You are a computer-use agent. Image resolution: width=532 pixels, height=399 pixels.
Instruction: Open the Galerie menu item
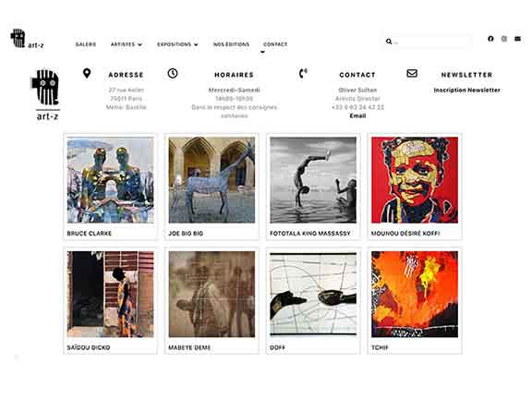86,44
